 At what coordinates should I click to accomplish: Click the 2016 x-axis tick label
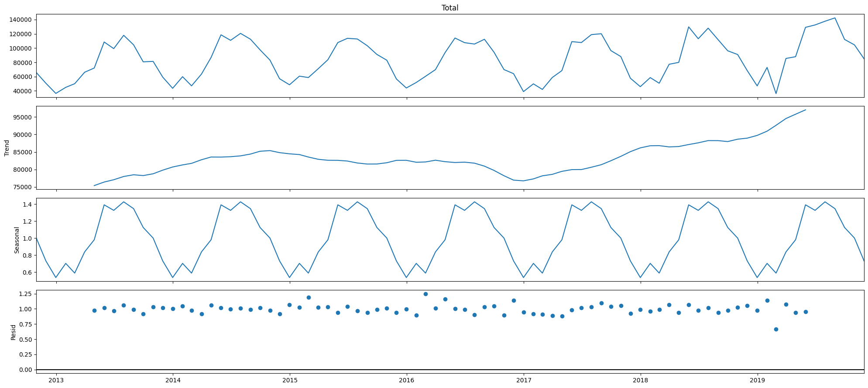[x=407, y=381]
